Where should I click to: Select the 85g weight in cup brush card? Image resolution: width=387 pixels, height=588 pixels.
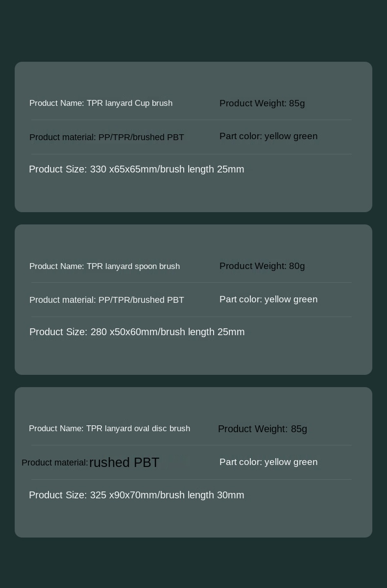(262, 103)
